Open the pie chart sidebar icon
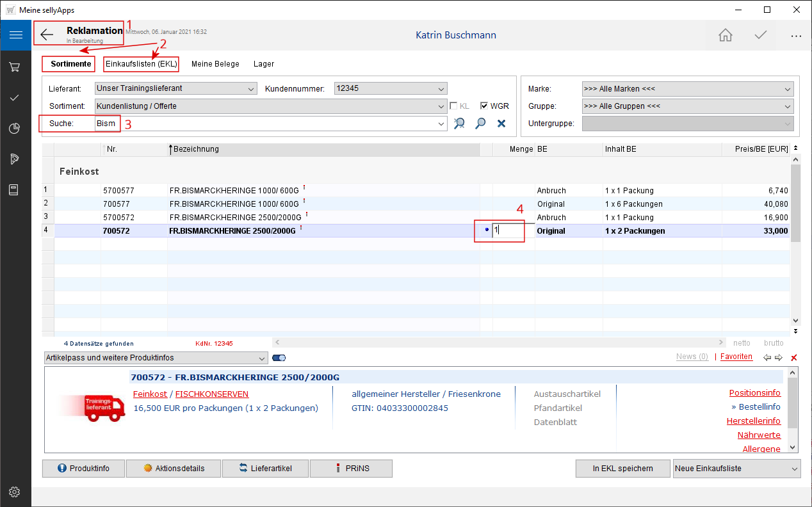812x507 pixels. pos(15,129)
